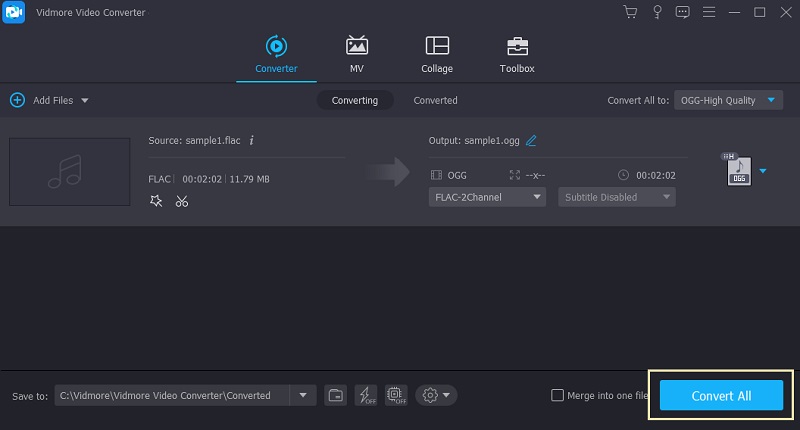The width and height of the screenshot is (800, 430).
Task: Click the sample1.flac audio thumbnail
Action: pos(69,171)
